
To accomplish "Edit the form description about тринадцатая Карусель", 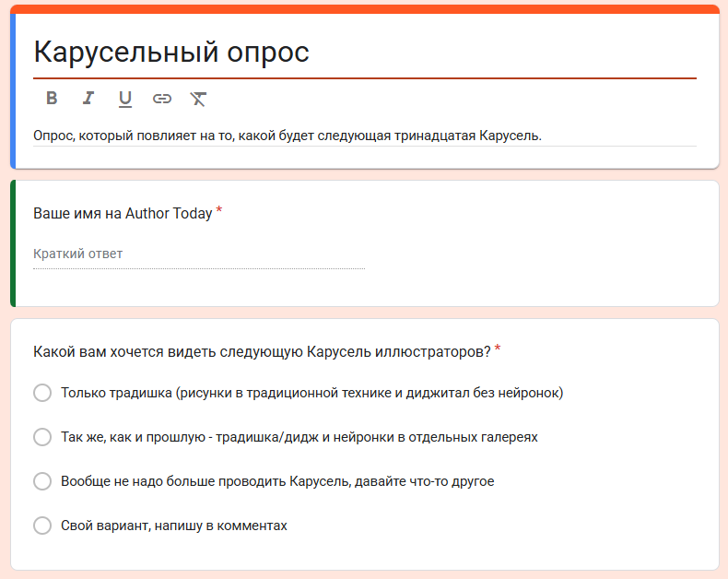I will [x=288, y=136].
